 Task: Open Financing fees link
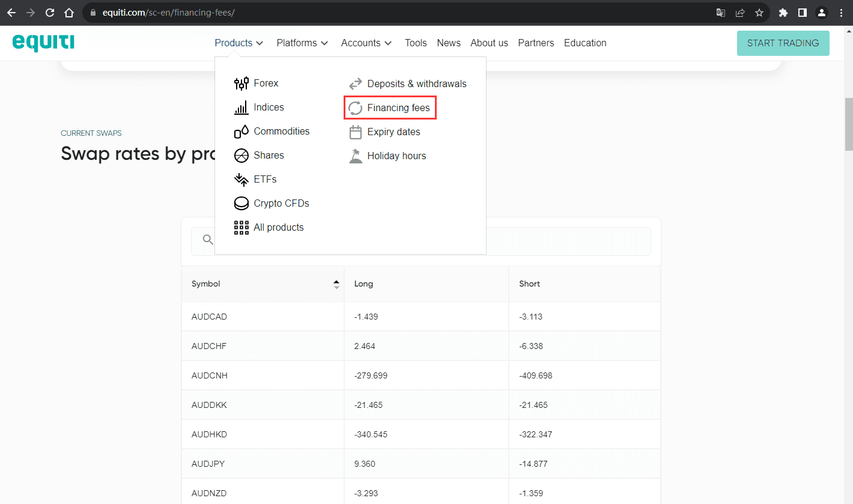coord(398,108)
